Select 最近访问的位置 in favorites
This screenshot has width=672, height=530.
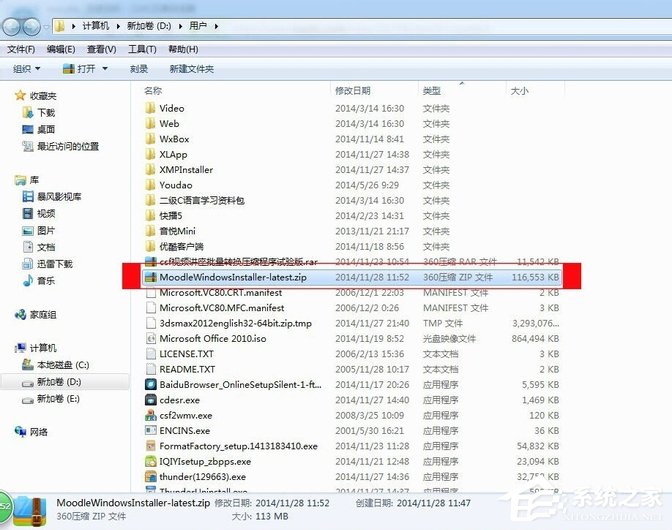coord(68,147)
